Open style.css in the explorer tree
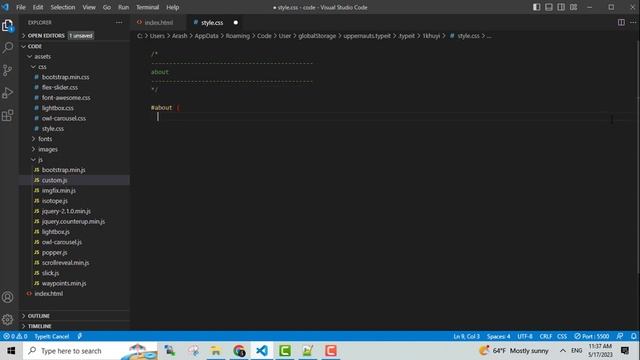The width and height of the screenshot is (640, 360). [75, 129]
